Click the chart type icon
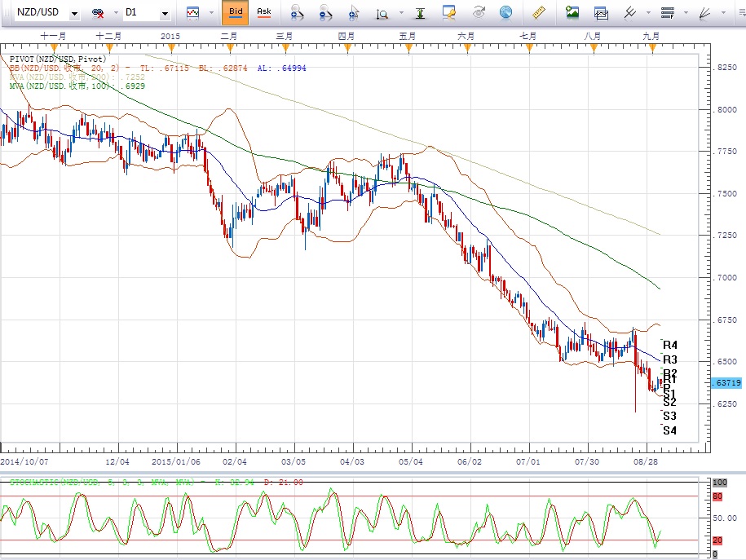Image resolution: width=746 pixels, height=560 pixels. point(192,13)
